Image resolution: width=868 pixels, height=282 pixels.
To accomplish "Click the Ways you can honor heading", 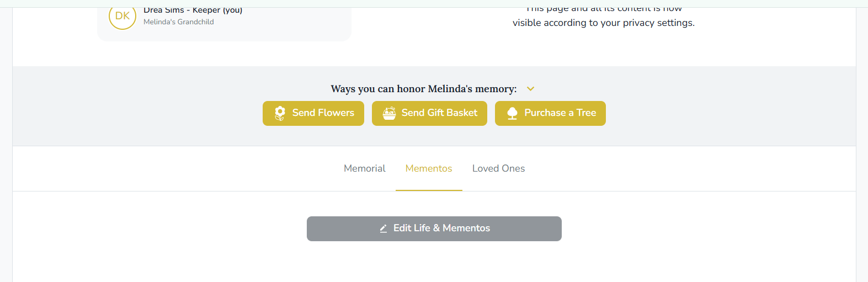I will 423,89.
